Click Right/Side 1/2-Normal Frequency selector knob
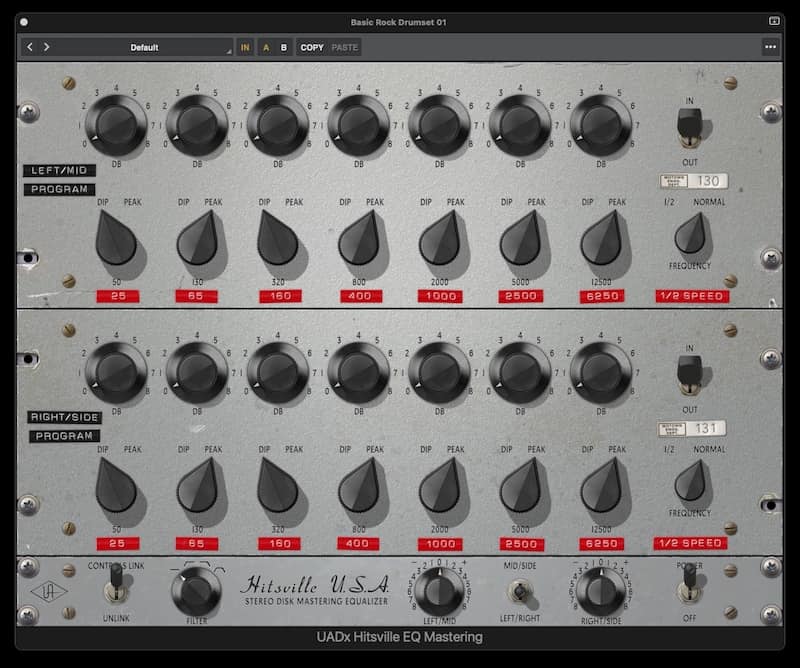This screenshot has height=668, width=800. [x=691, y=482]
